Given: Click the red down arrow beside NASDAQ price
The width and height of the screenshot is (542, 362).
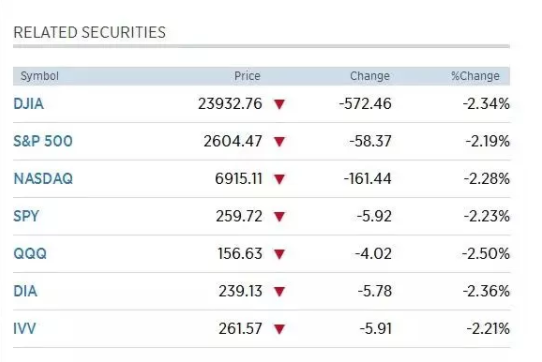Looking at the screenshot, I should 279,179.
